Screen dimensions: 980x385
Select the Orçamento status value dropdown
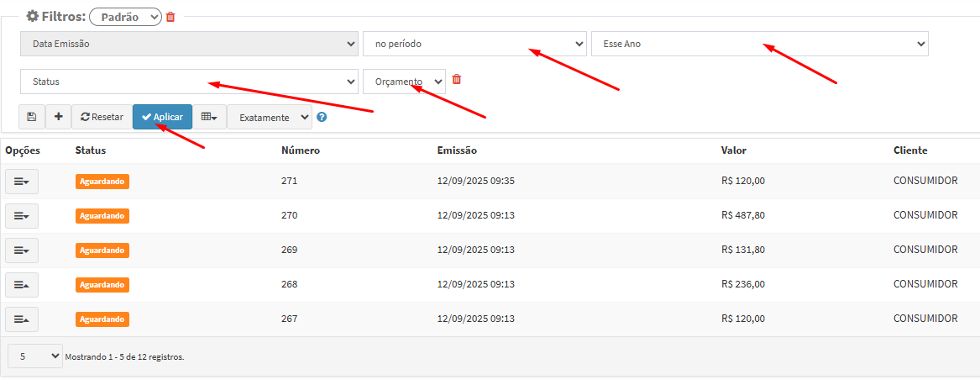coord(404,82)
